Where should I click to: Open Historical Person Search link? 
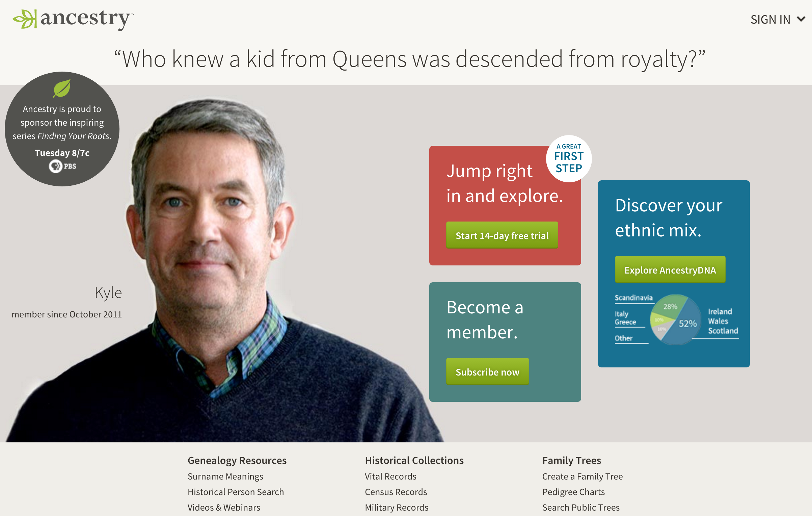[x=236, y=492]
